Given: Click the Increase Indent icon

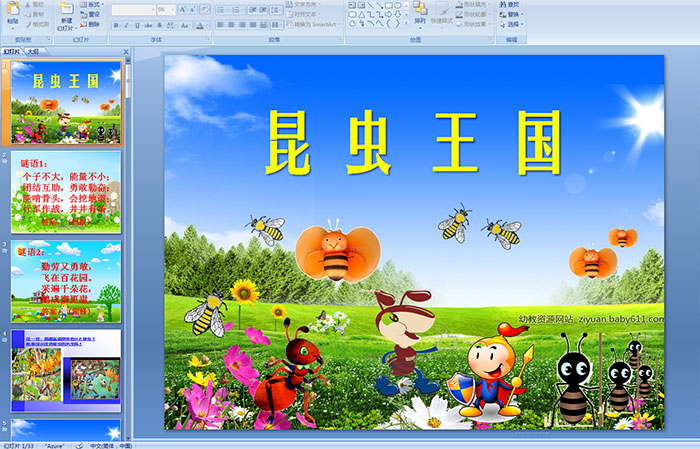Looking at the screenshot, I should pyautogui.click(x=263, y=10).
